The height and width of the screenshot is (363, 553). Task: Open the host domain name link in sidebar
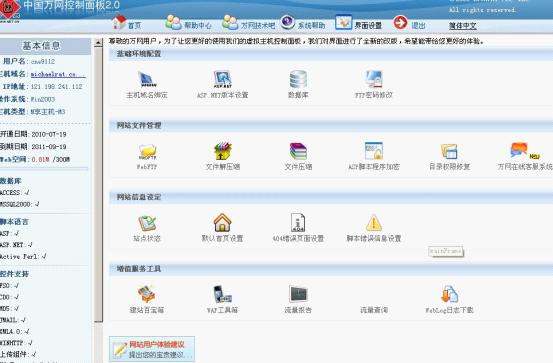58,74
